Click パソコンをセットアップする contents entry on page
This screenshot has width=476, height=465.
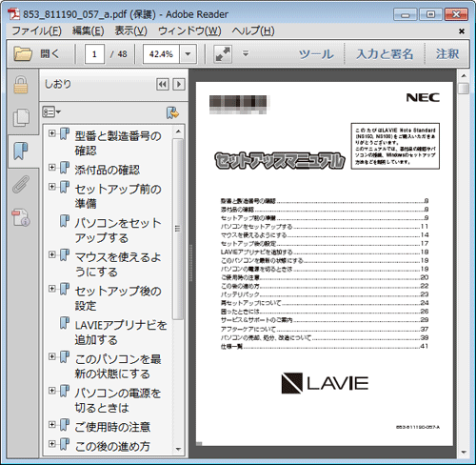click(325, 227)
